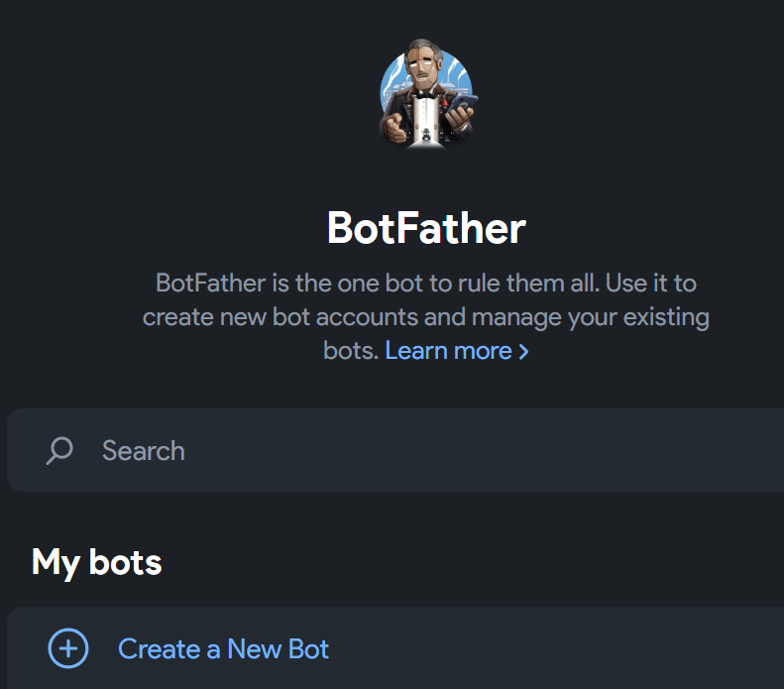
Task: Click the BotFather description paragraph
Action: pos(426,316)
